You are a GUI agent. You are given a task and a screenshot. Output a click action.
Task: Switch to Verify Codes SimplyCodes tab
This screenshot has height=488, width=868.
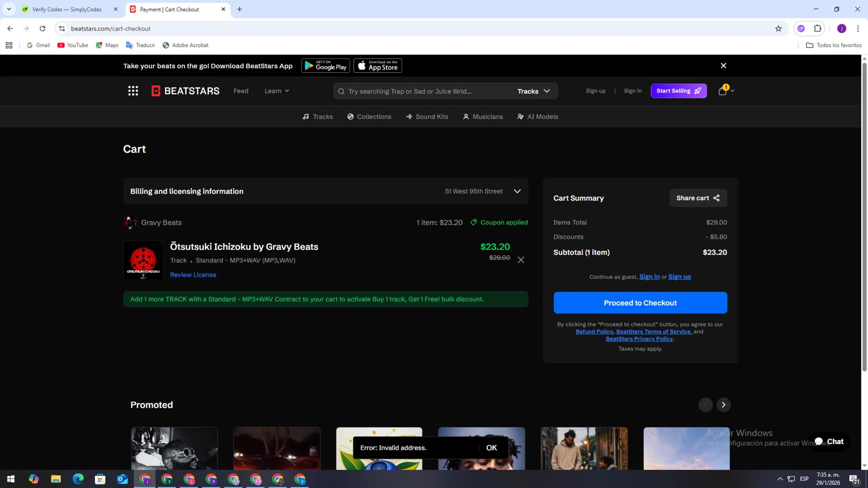point(68,9)
